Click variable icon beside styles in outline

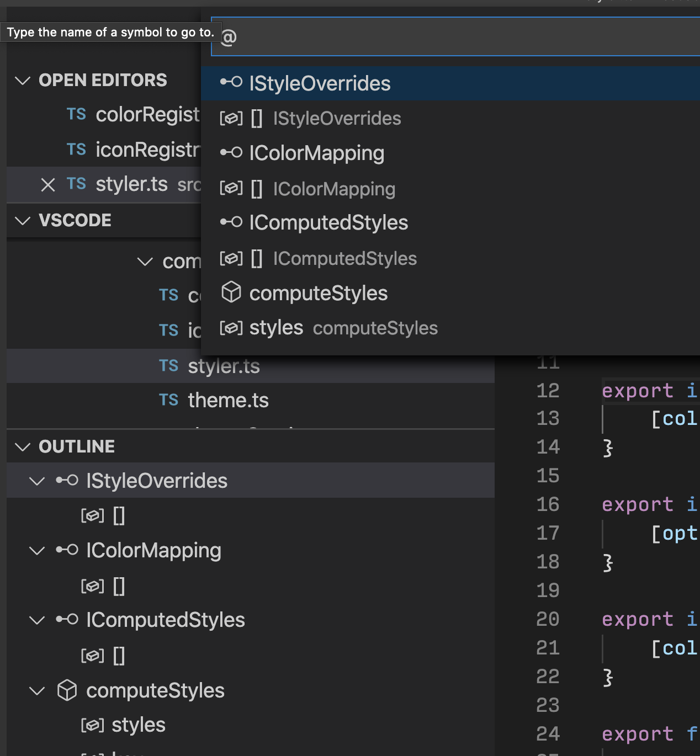pyautogui.click(x=92, y=725)
